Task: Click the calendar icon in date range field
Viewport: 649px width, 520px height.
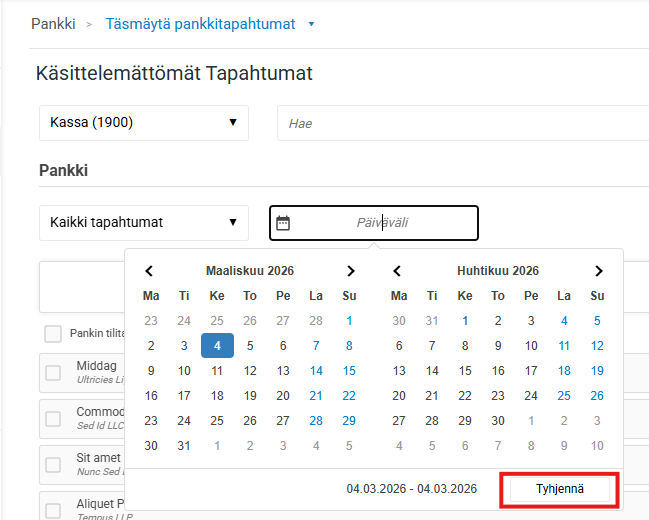Action: tap(283, 223)
